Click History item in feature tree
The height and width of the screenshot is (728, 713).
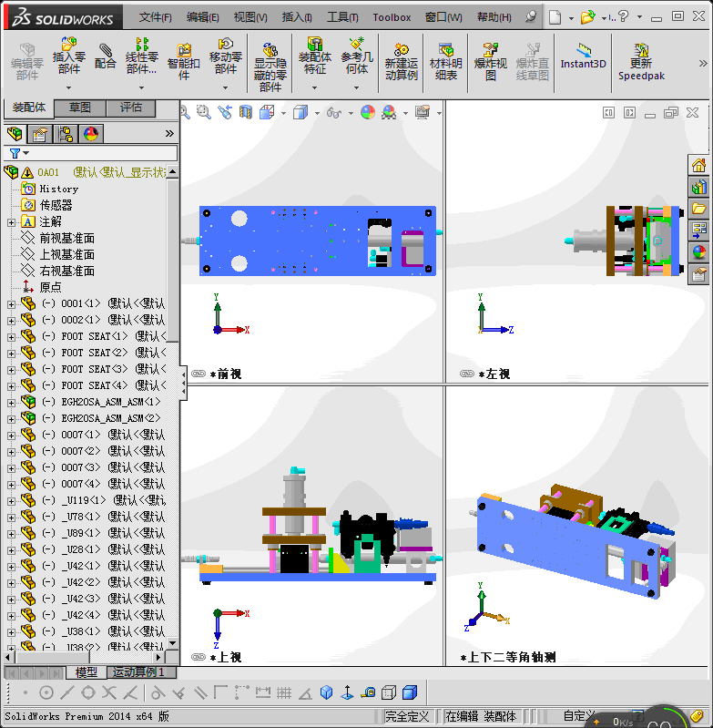click(59, 189)
